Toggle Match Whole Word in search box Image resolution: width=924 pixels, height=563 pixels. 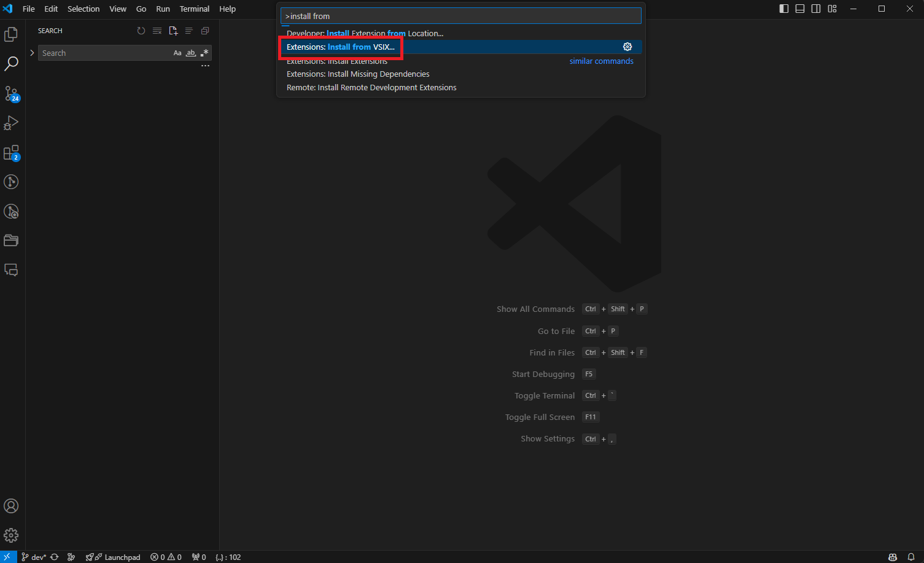pyautogui.click(x=191, y=53)
